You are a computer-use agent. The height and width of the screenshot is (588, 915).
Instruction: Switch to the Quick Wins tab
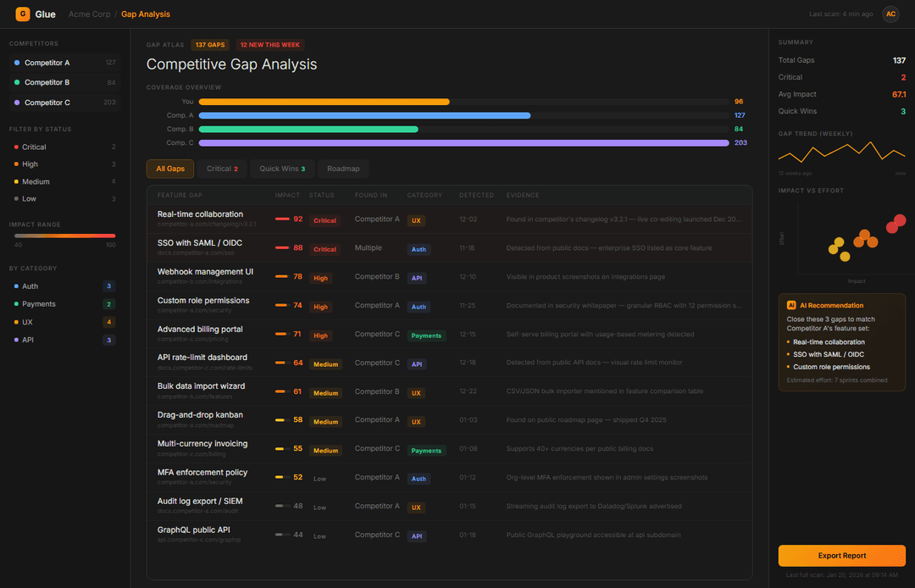coord(281,169)
